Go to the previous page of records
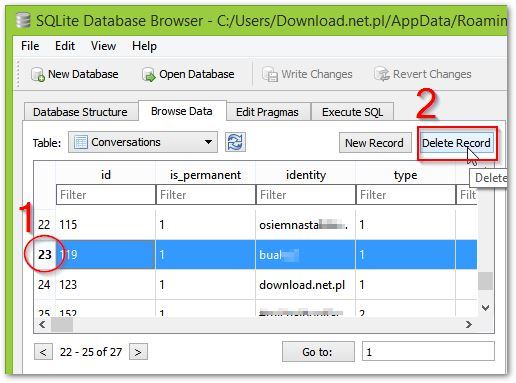 43,352
